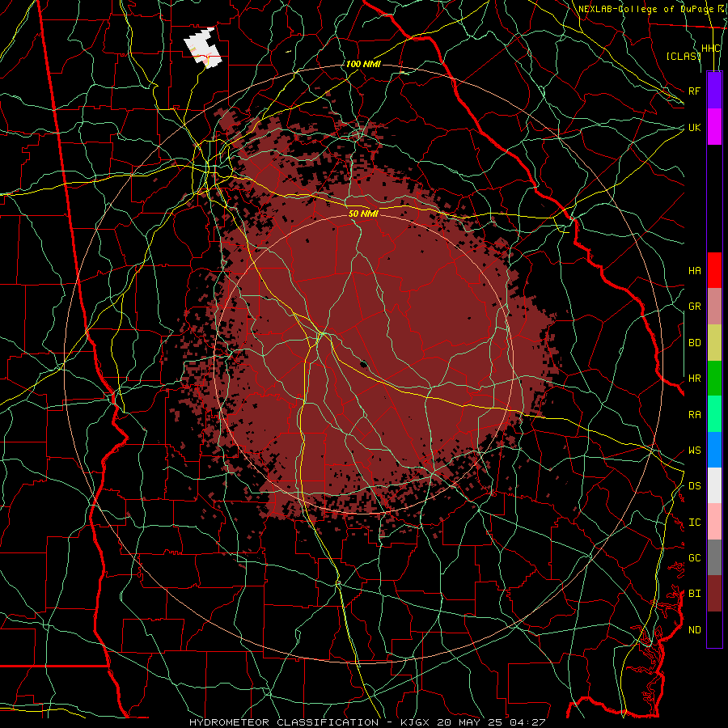
Task: Click the IC legend label
Action: pyautogui.click(x=694, y=523)
